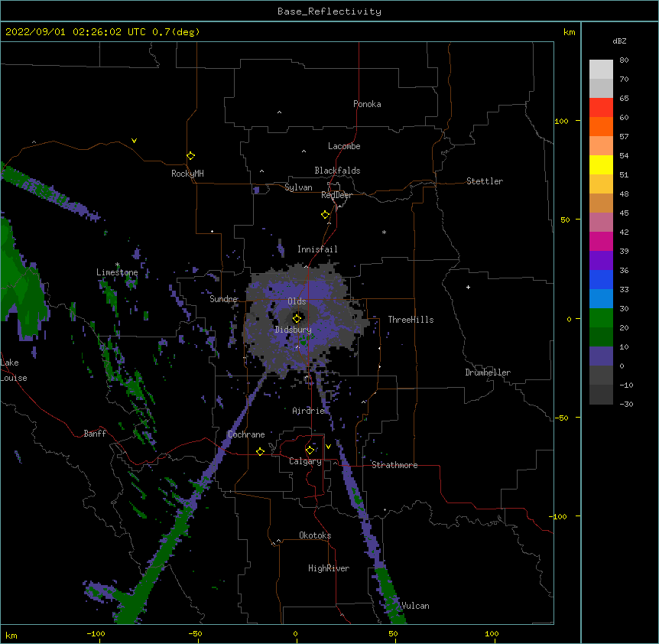Click the Airdrie city label
Screen dimensions: 659x644
coord(308,411)
